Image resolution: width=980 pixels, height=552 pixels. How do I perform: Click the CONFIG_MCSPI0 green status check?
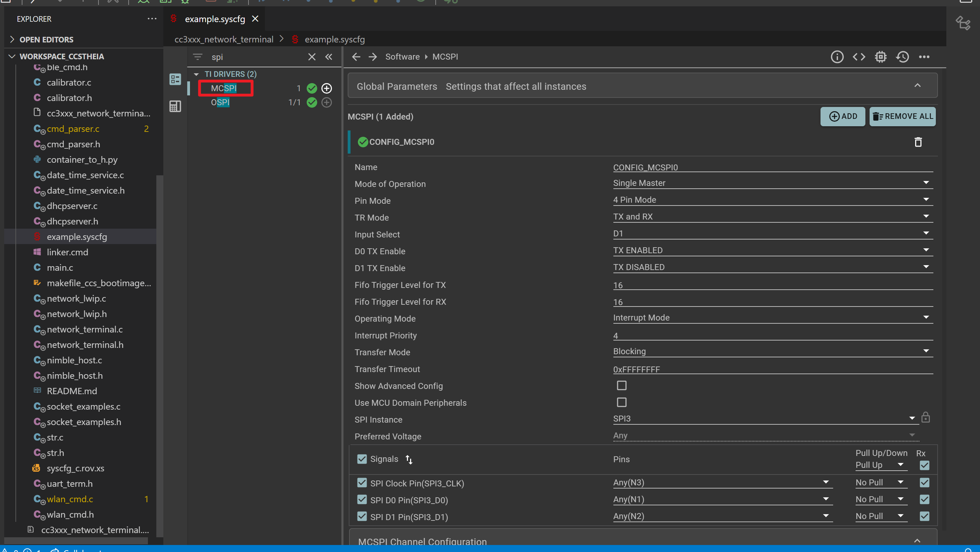tap(363, 142)
